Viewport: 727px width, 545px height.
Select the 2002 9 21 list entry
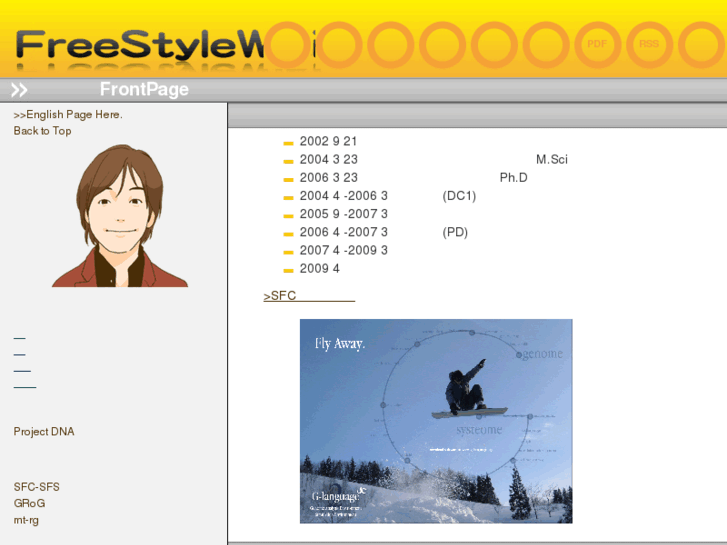(x=328, y=141)
